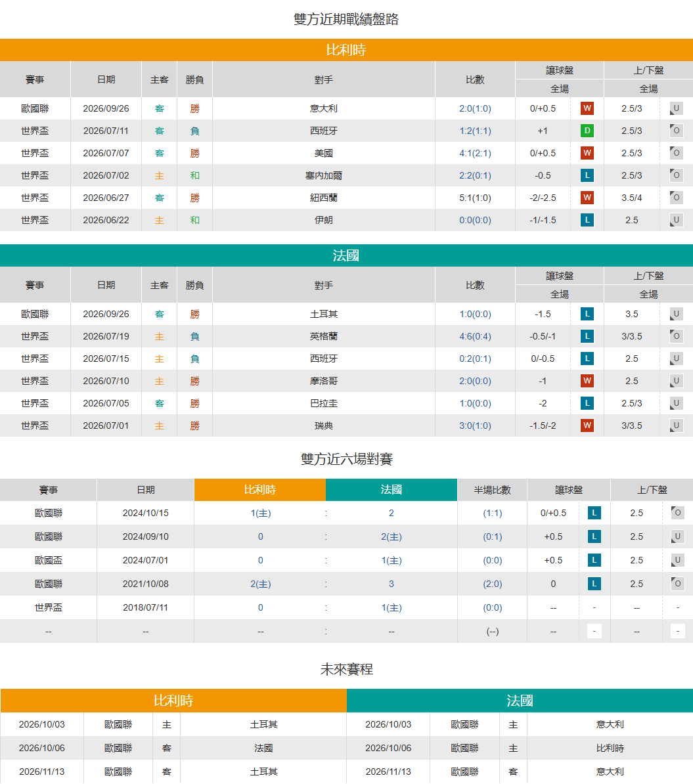Select the orange 比利時 header in head-to-head table
Image resolution: width=693 pixels, height=784 pixels.
[x=259, y=489]
